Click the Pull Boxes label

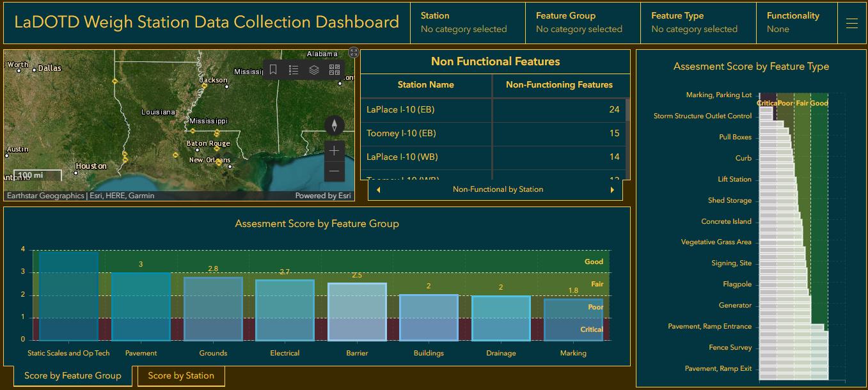[x=735, y=137]
